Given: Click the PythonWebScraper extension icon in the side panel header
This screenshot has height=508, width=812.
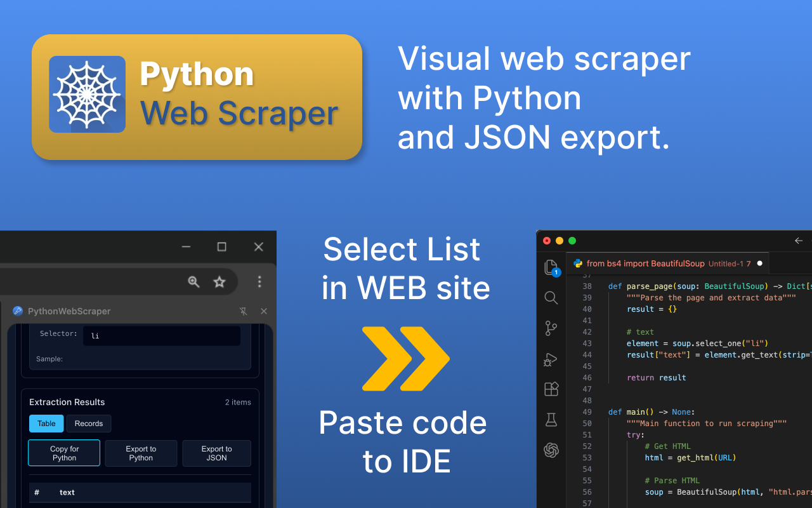Looking at the screenshot, I should [18, 311].
